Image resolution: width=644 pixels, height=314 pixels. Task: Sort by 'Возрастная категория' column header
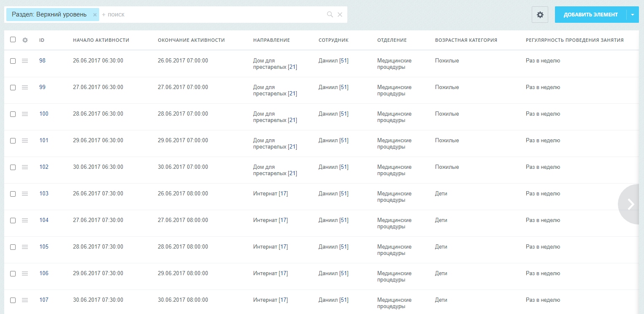coord(466,40)
